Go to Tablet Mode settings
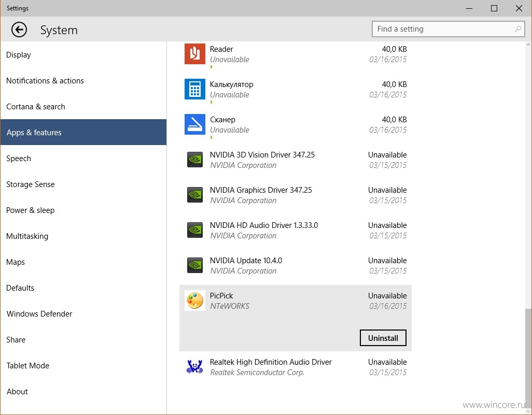This screenshot has height=415, width=532. pyautogui.click(x=83, y=365)
